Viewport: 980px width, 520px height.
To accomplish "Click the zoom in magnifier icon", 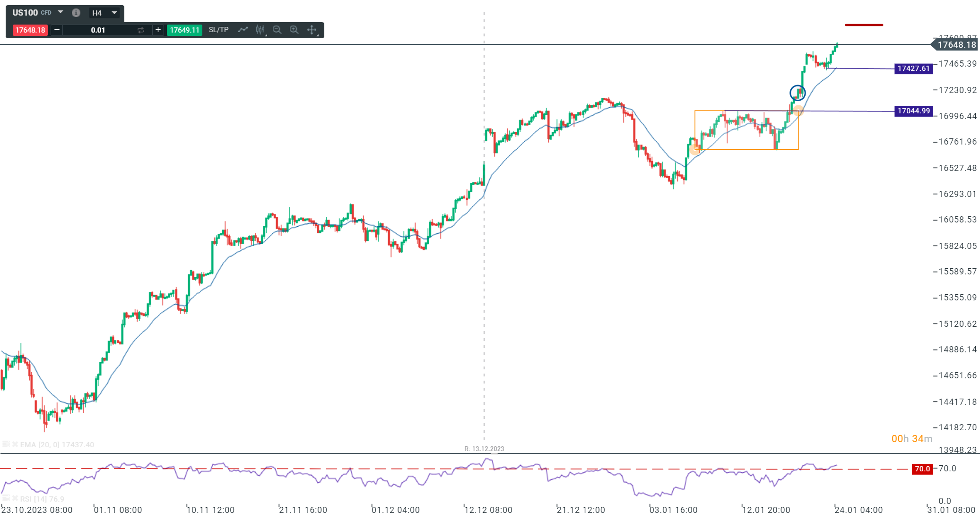I will [x=294, y=29].
